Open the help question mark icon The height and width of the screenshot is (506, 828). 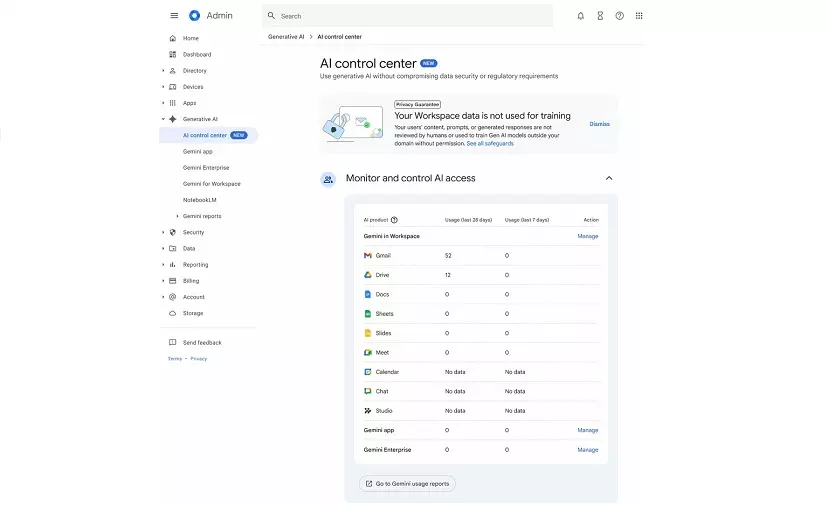click(619, 16)
